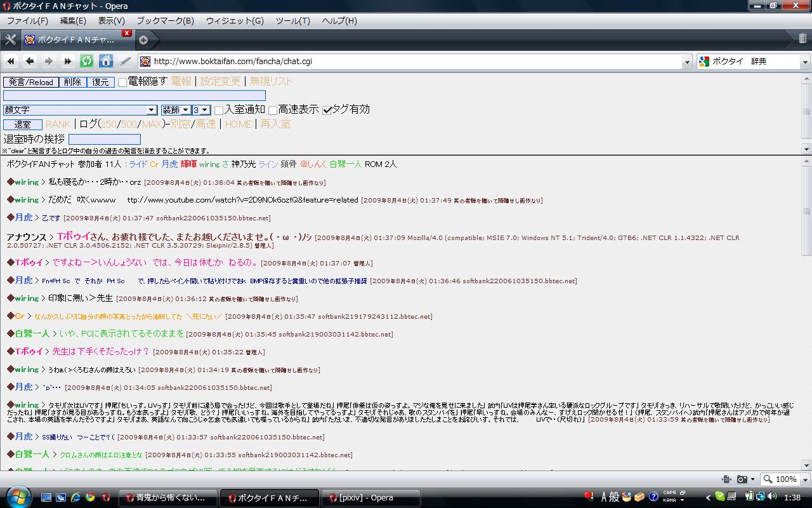Click the 退室時の挨拶 input field

click(x=105, y=139)
